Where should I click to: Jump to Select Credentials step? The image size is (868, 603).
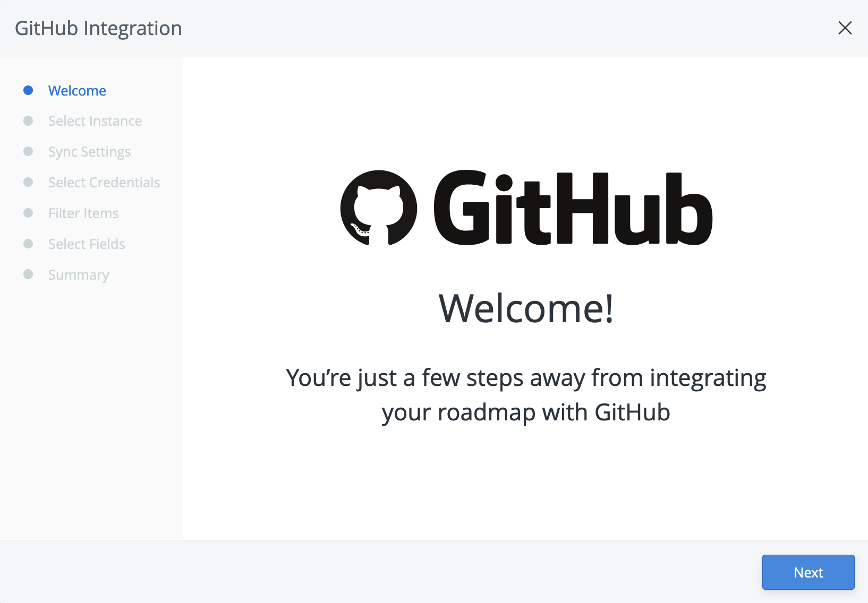pyautogui.click(x=104, y=183)
